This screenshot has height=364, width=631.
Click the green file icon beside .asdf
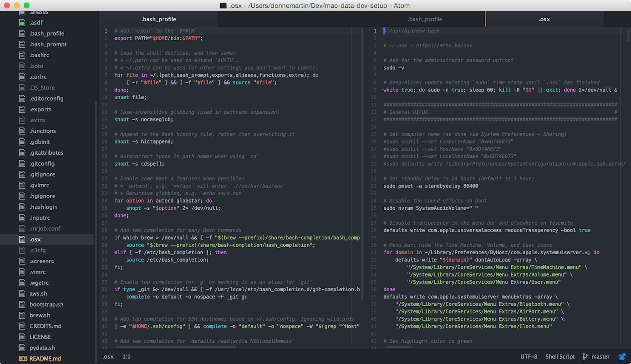pos(22,22)
